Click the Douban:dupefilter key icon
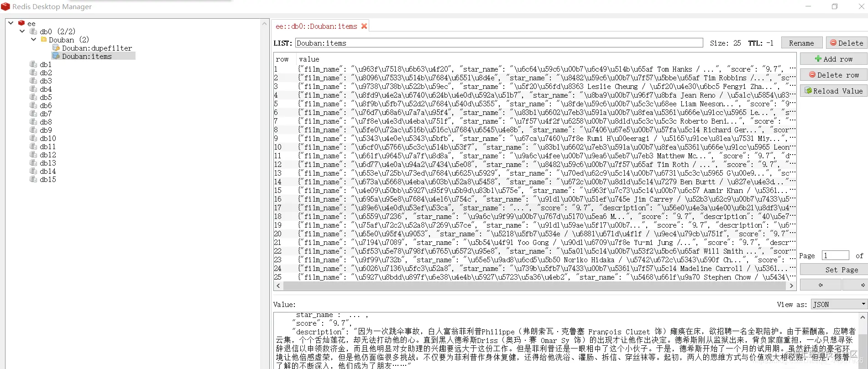The width and height of the screenshot is (868, 369). pyautogui.click(x=56, y=47)
